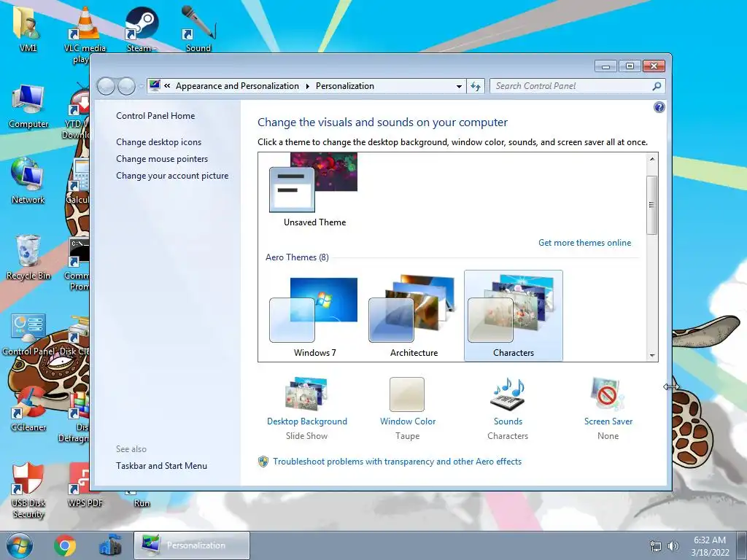Click the search magnifier icon
747x560 pixels.
657,86
